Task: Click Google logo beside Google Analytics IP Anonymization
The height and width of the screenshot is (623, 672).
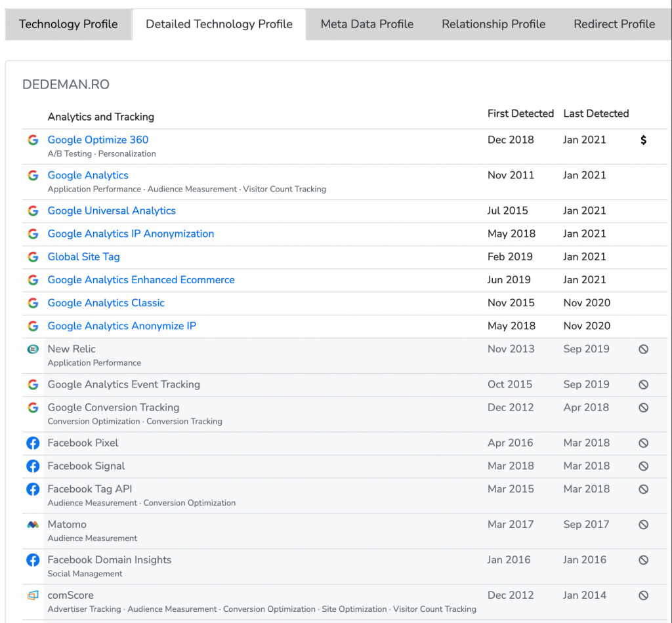Action: (33, 234)
